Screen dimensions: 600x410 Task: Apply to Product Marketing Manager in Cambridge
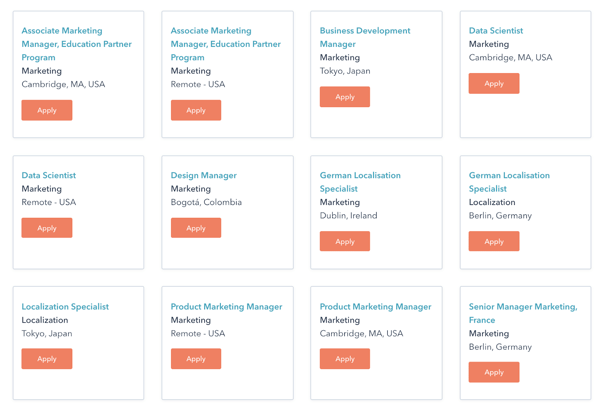(345, 359)
